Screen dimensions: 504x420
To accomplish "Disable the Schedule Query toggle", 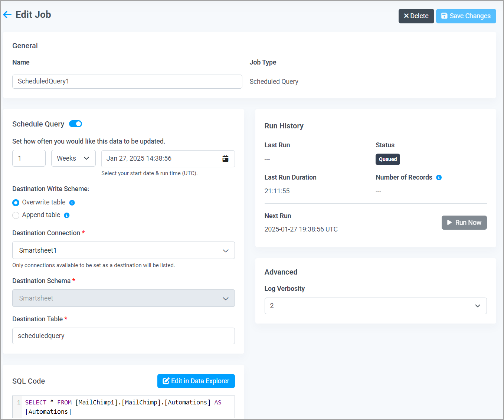I will [75, 124].
